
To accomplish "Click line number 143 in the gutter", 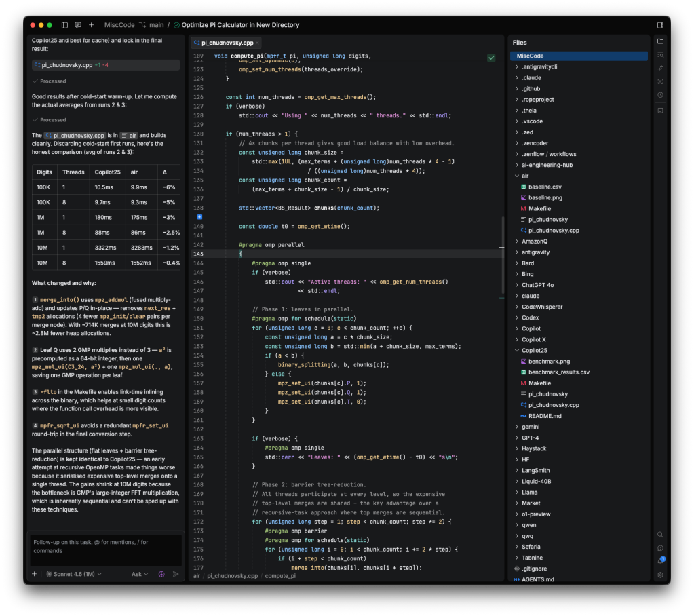I will (x=198, y=254).
